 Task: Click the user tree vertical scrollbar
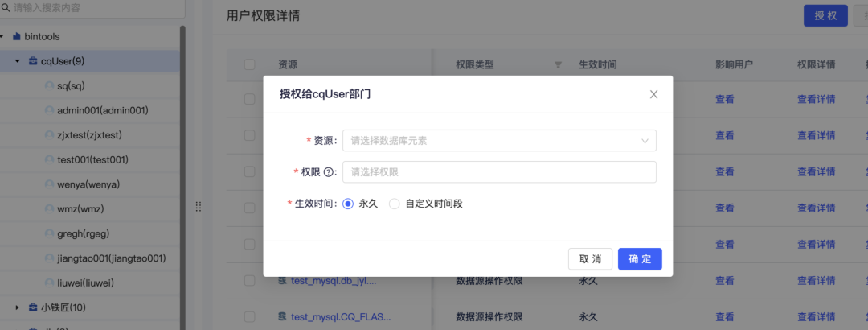coord(182,178)
